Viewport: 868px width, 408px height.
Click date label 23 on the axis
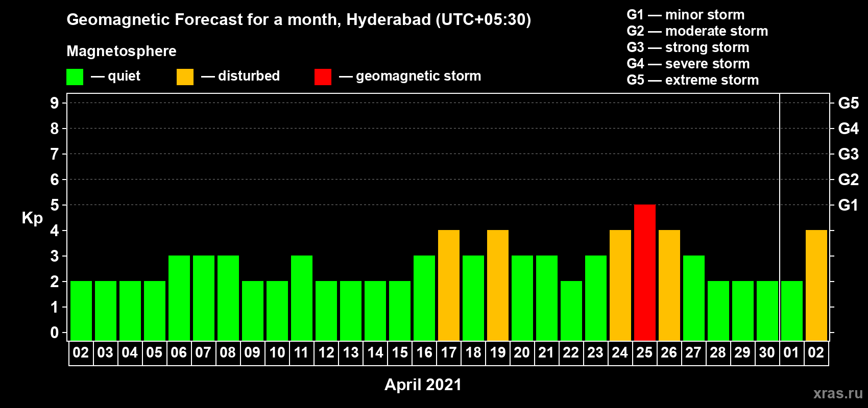pos(595,352)
